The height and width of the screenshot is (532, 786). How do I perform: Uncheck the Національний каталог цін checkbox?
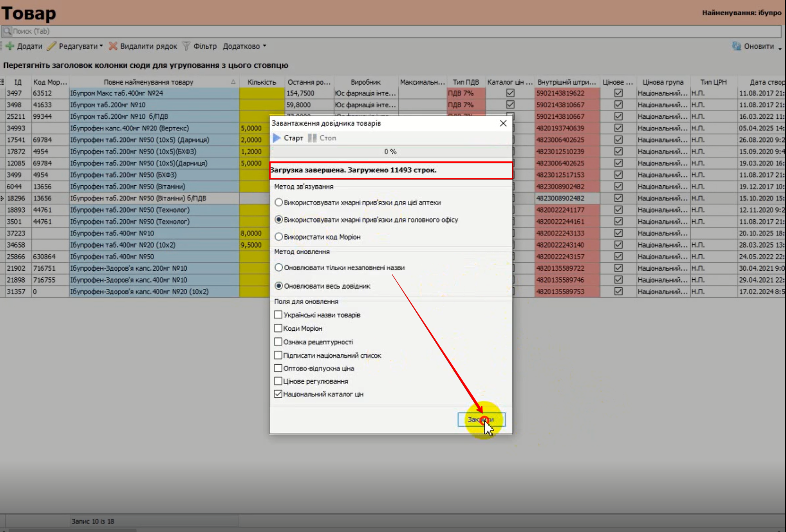click(278, 394)
